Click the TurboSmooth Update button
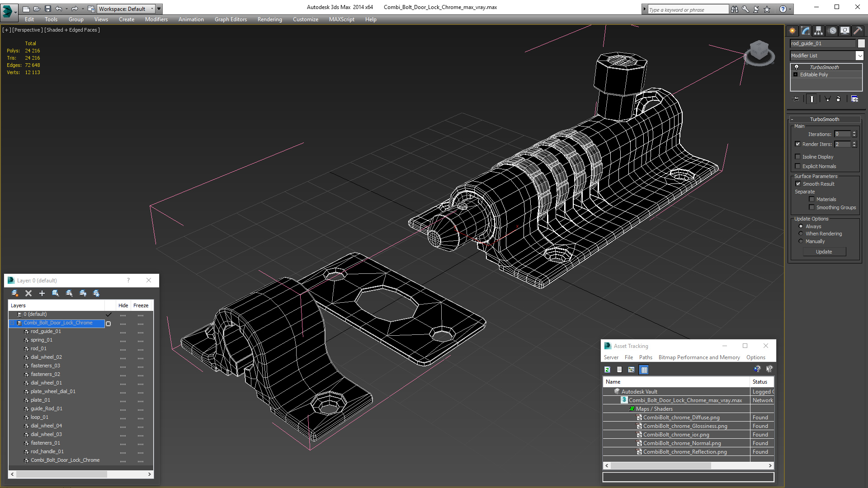This screenshot has height=488, width=868. [824, 252]
